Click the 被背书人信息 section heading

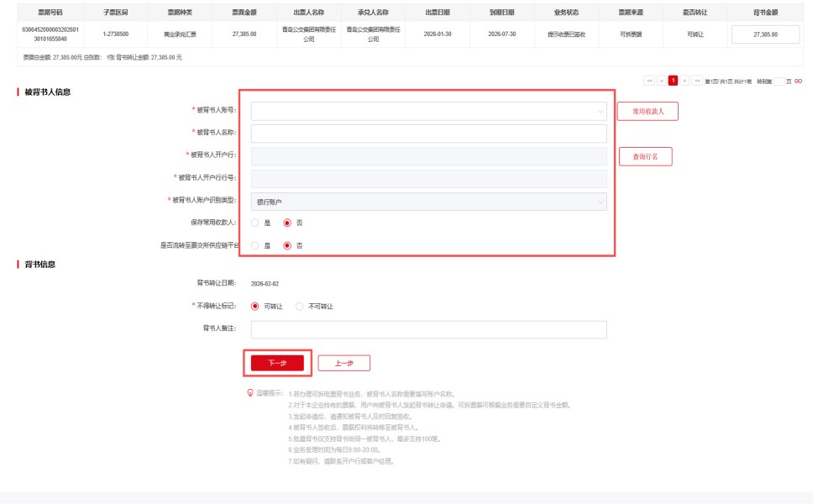(48, 92)
